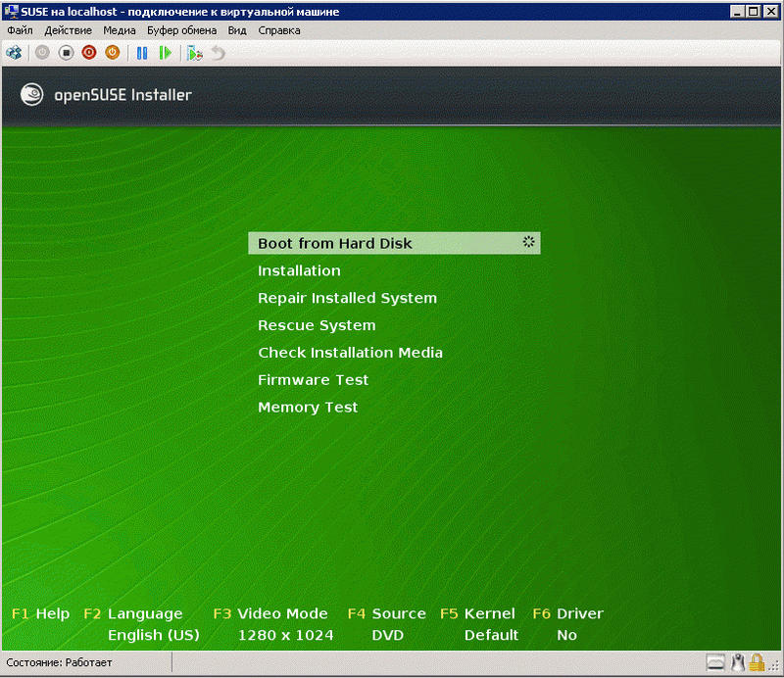Click the Состояние: Работает status text
This screenshot has height=678, width=784.
coord(59,663)
